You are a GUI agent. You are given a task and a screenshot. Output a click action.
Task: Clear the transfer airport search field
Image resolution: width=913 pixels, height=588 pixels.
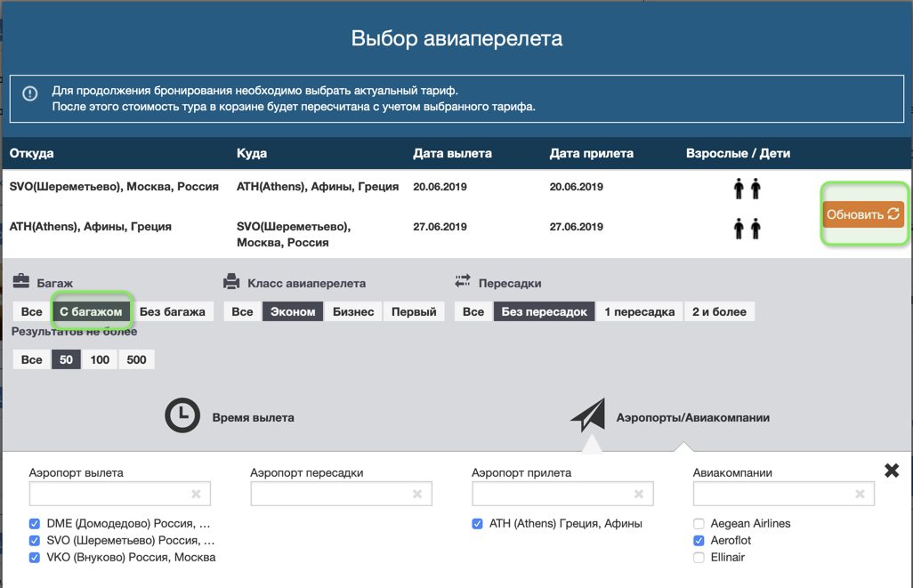pyautogui.click(x=417, y=494)
